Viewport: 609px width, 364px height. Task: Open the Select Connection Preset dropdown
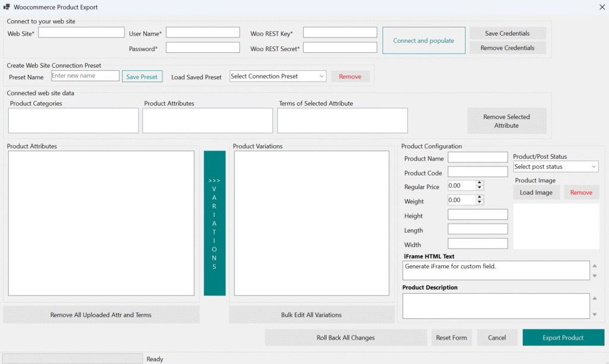(278, 76)
